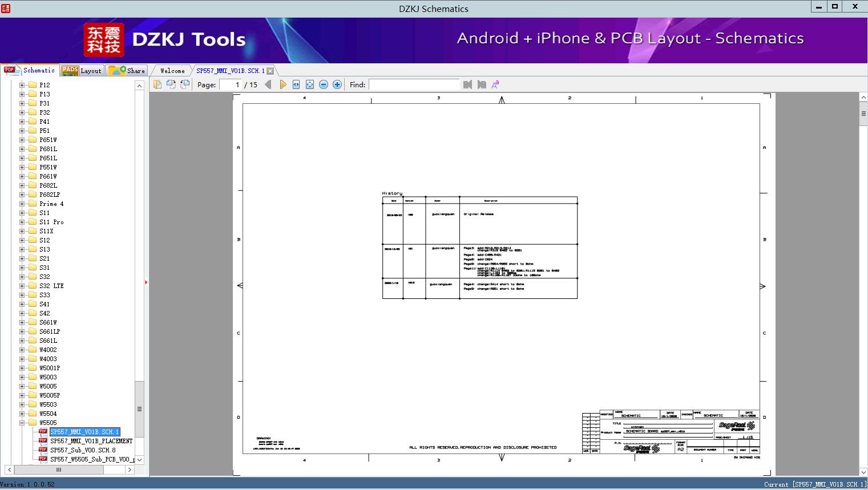The width and height of the screenshot is (868, 490).
Task: Switch to the Welcome tab
Action: tap(172, 71)
